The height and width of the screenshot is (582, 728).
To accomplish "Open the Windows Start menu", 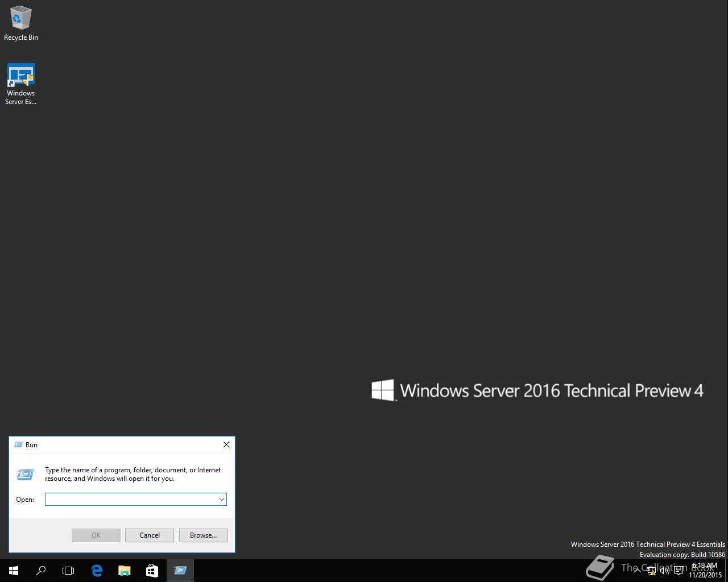I will click(14, 571).
